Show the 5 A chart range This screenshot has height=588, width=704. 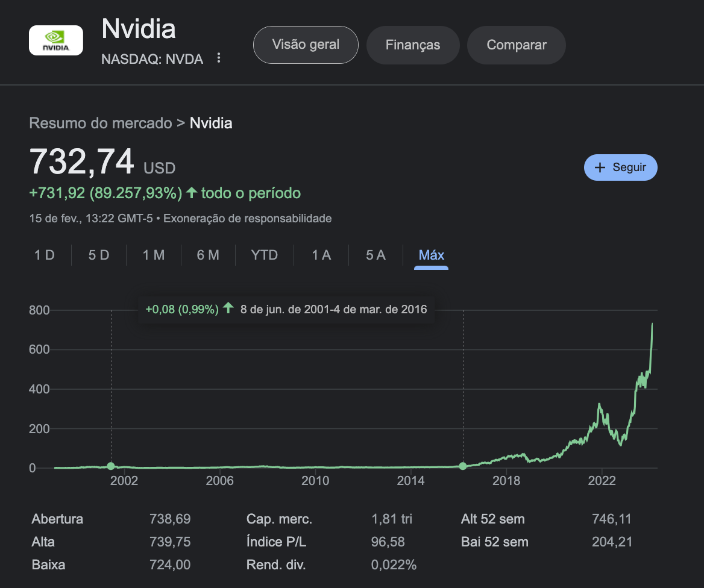click(376, 255)
